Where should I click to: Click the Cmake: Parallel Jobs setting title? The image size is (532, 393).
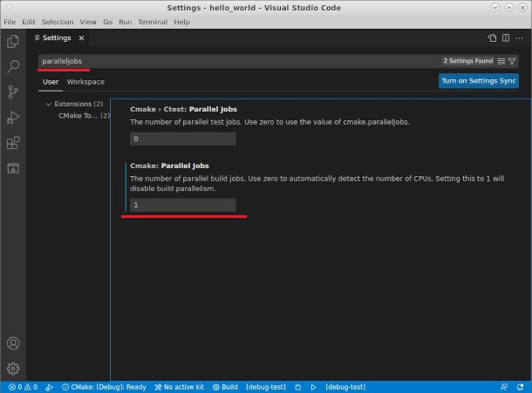tap(169, 166)
